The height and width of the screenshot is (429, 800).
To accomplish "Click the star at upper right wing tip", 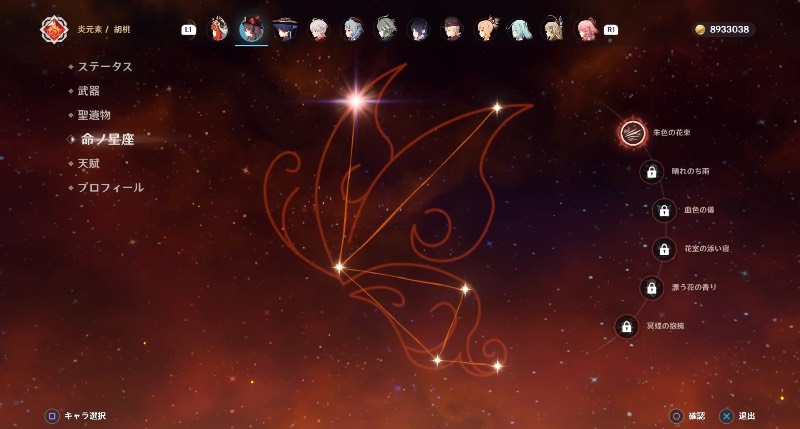I will [496, 108].
